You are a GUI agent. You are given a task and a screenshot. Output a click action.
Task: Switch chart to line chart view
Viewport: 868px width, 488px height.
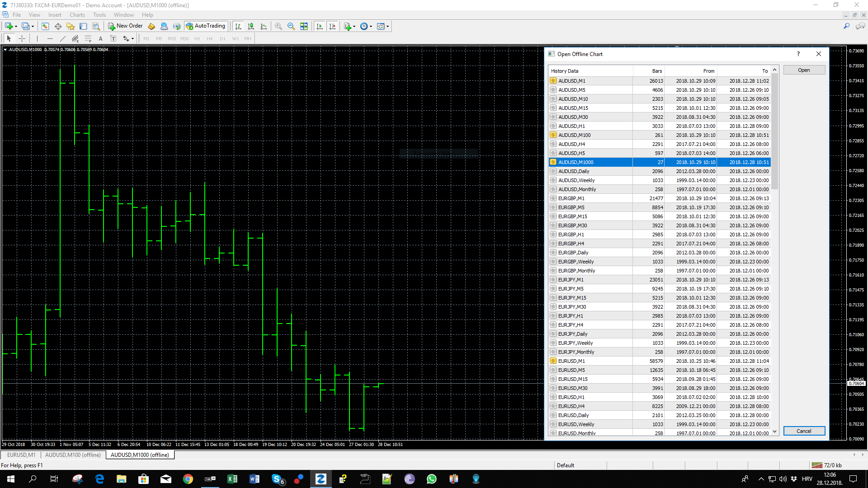click(264, 26)
